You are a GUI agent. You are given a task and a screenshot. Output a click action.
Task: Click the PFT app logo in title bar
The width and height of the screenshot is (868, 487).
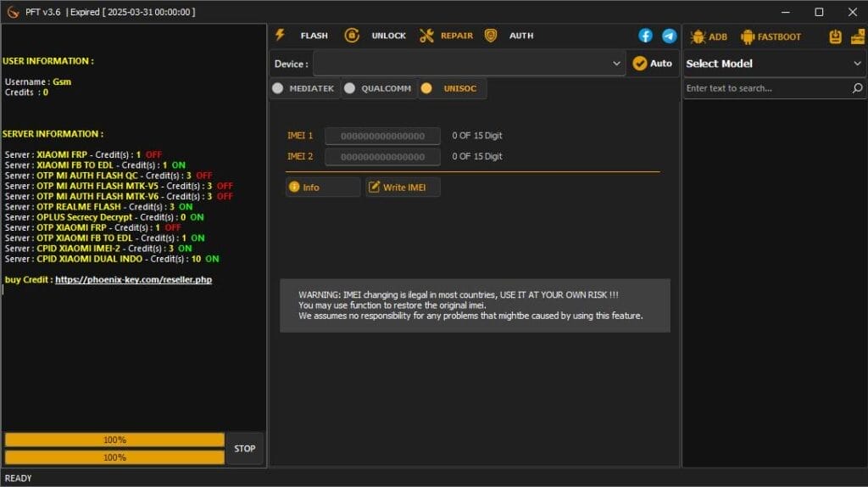(x=13, y=12)
